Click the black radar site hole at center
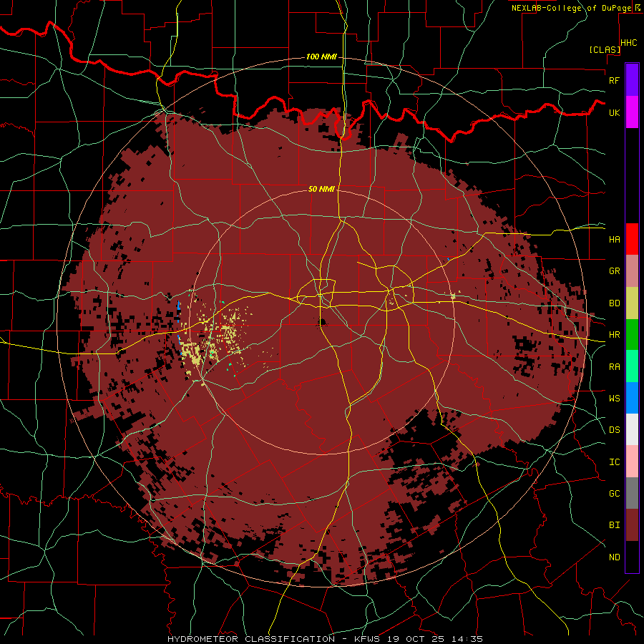 click(x=323, y=322)
